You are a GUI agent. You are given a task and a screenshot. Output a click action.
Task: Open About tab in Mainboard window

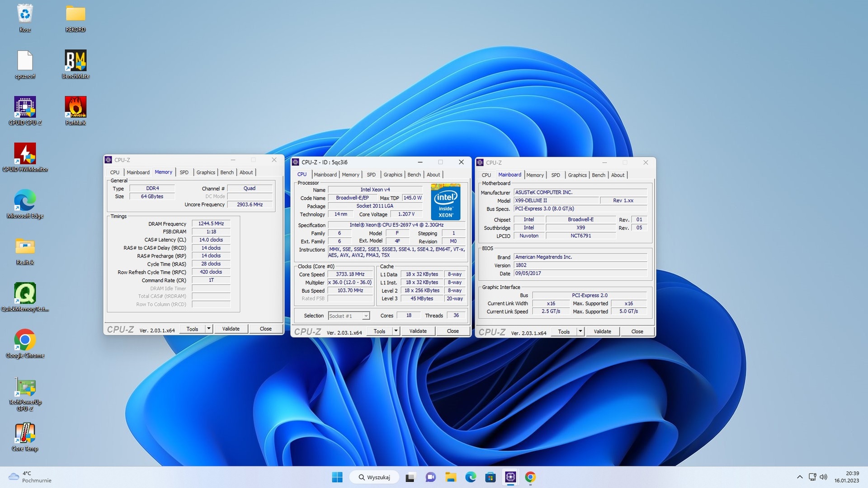coord(618,175)
